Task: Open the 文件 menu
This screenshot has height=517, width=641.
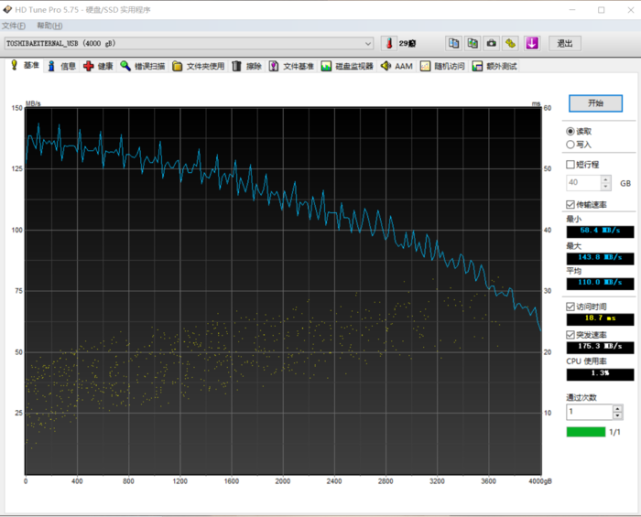Action: [x=14, y=25]
